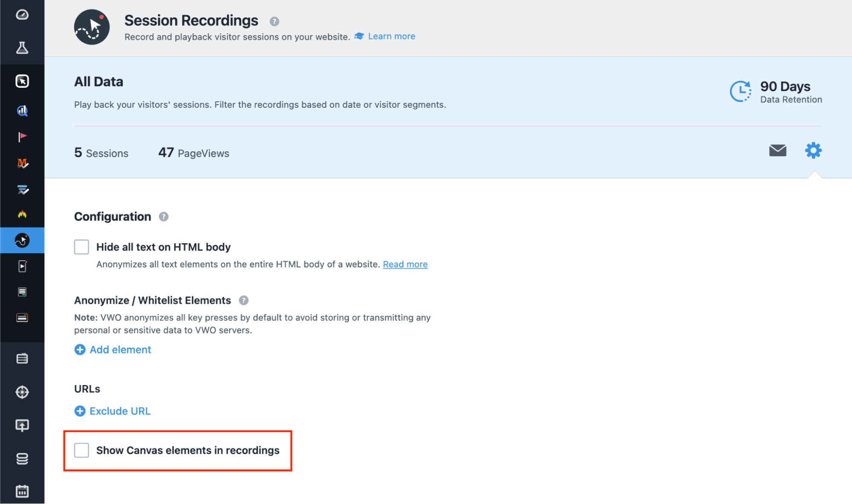Click the Database icon in sidebar

click(x=22, y=458)
